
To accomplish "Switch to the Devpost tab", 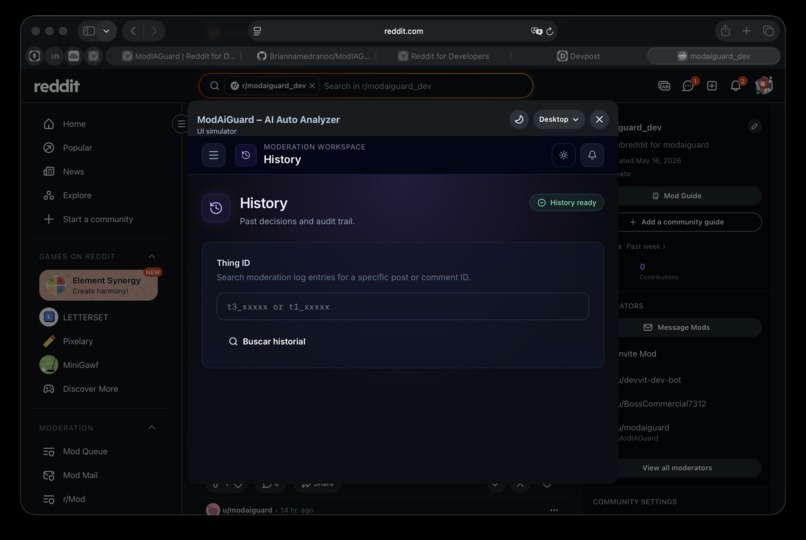I will 578,56.
